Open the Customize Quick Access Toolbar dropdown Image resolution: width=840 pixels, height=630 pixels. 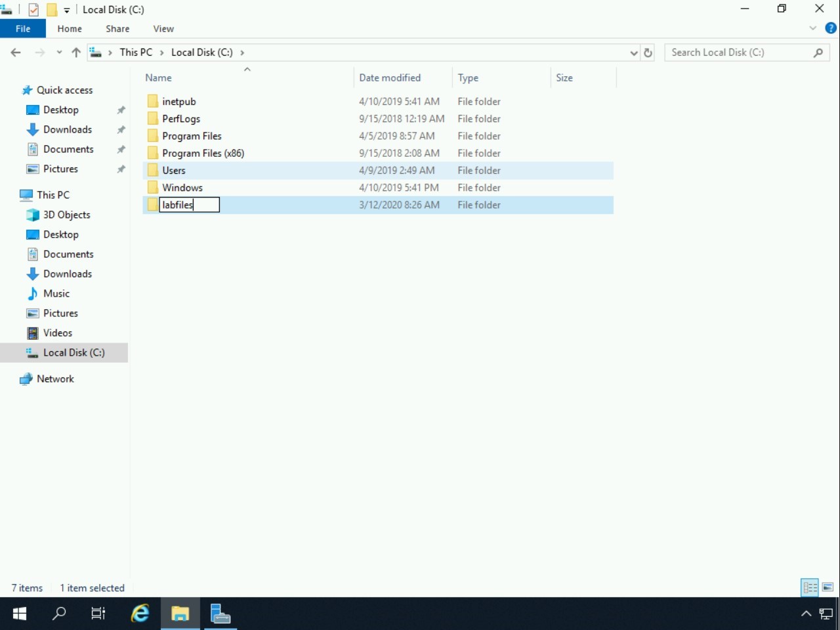[67, 10]
